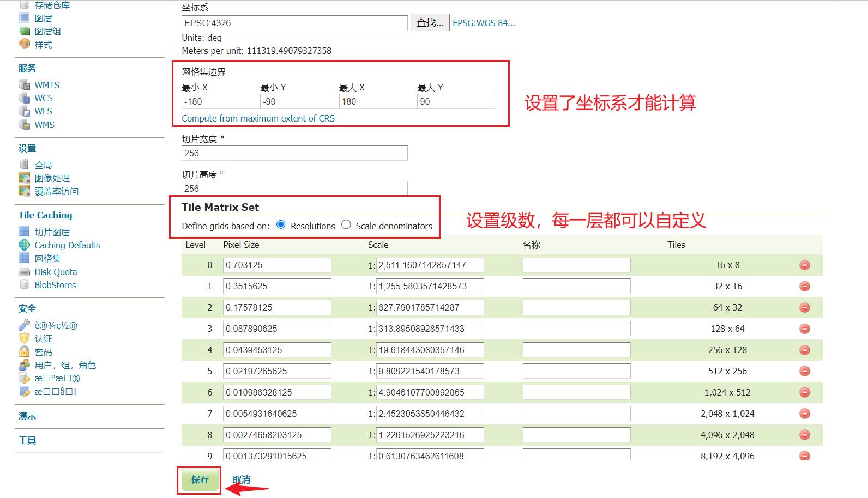This screenshot has height=498, width=868.
Task: Focus the 切片宽度 tile width field
Action: click(x=294, y=153)
